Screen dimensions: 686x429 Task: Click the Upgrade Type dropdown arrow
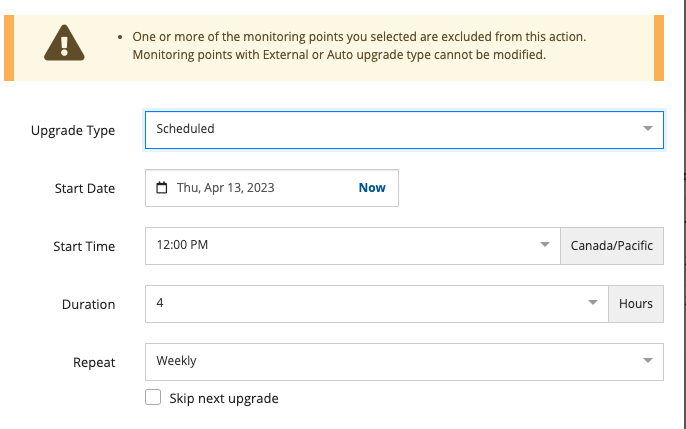[647, 129]
